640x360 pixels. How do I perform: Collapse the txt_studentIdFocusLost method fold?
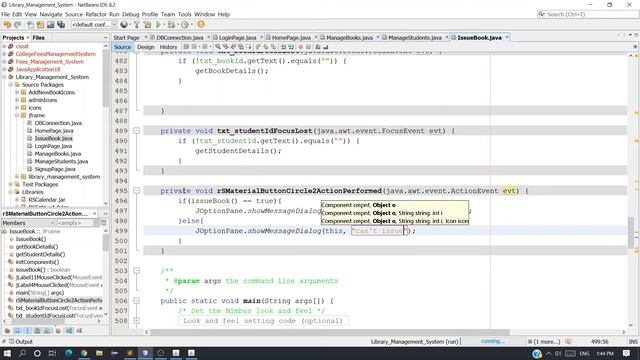pyautogui.click(x=136, y=131)
